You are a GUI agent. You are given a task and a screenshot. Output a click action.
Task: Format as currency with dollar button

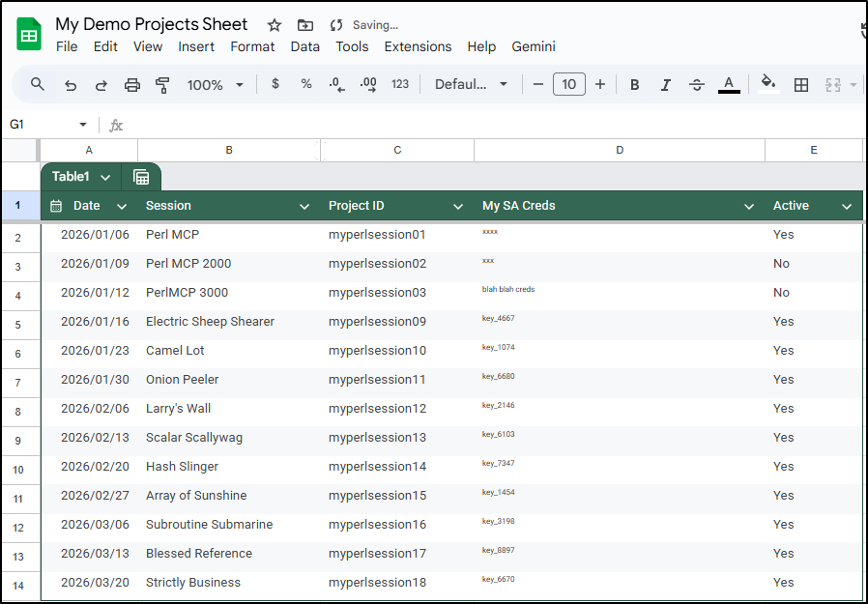tap(275, 84)
